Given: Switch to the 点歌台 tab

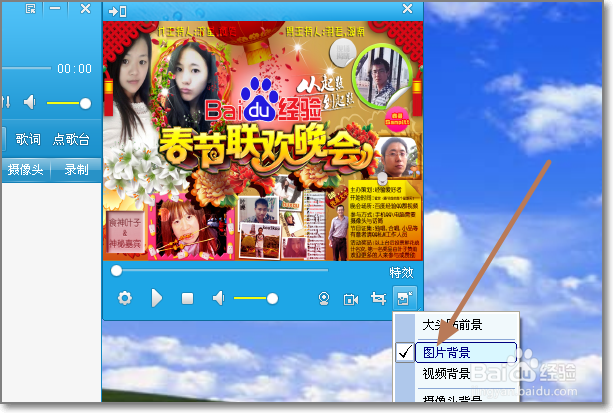Looking at the screenshot, I should 71,139.
